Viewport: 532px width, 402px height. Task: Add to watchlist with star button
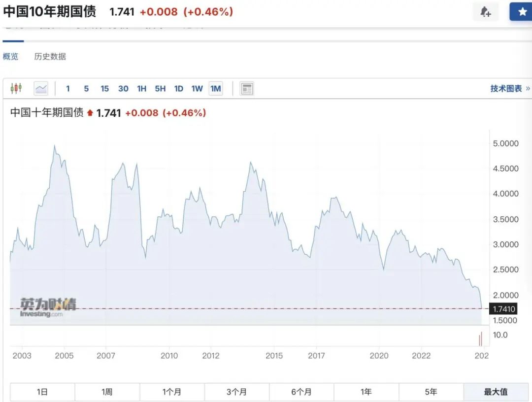point(522,12)
